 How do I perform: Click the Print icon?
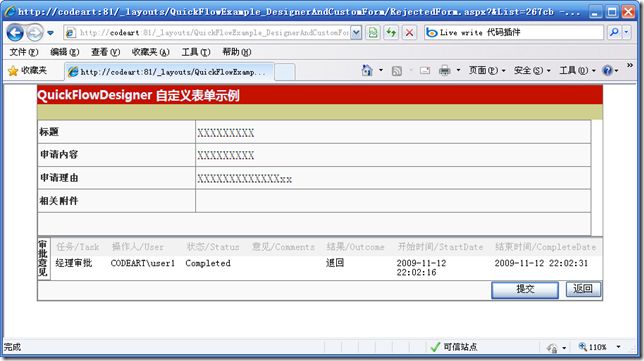click(x=444, y=71)
